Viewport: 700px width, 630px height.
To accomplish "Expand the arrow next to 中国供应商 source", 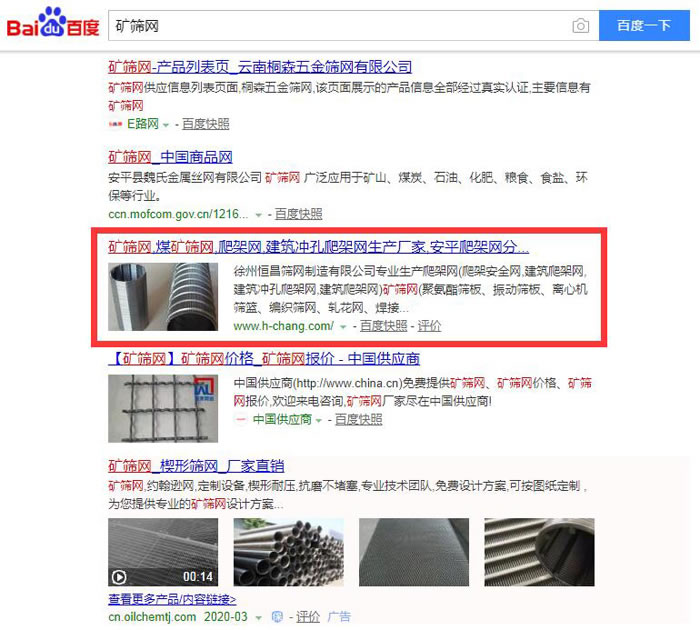I will pyautogui.click(x=318, y=420).
